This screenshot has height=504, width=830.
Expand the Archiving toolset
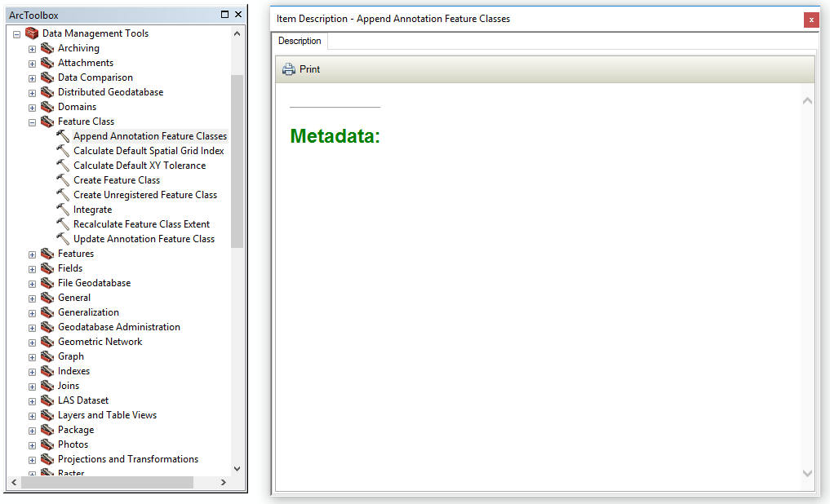click(x=33, y=49)
